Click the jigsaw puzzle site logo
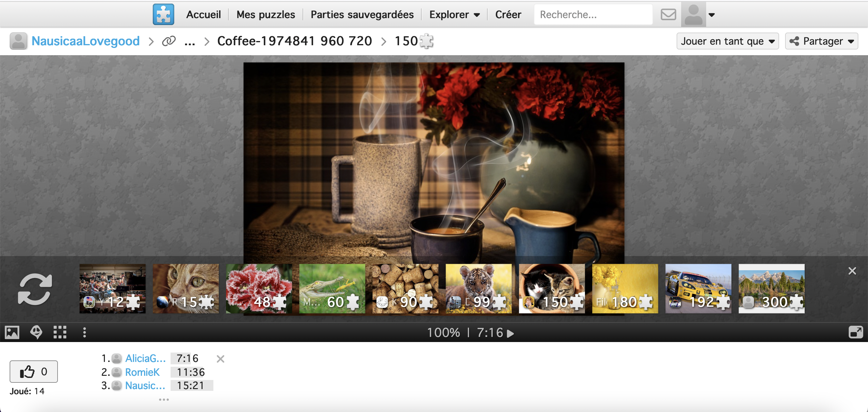Image resolution: width=868 pixels, height=412 pixels. (x=163, y=14)
